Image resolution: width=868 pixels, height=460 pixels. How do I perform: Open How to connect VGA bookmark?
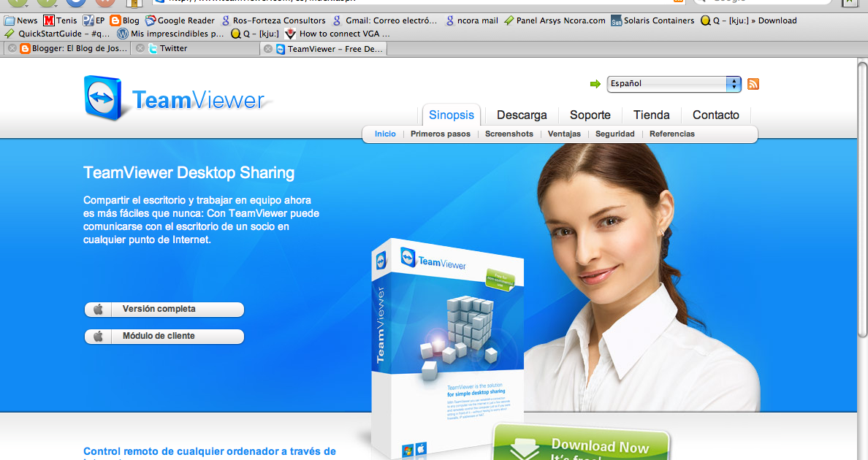337,34
